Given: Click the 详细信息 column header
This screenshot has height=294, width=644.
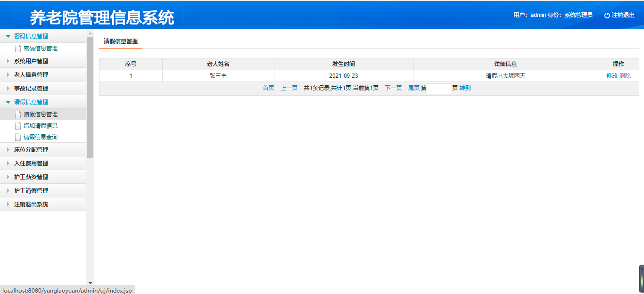Looking at the screenshot, I should [505, 64].
